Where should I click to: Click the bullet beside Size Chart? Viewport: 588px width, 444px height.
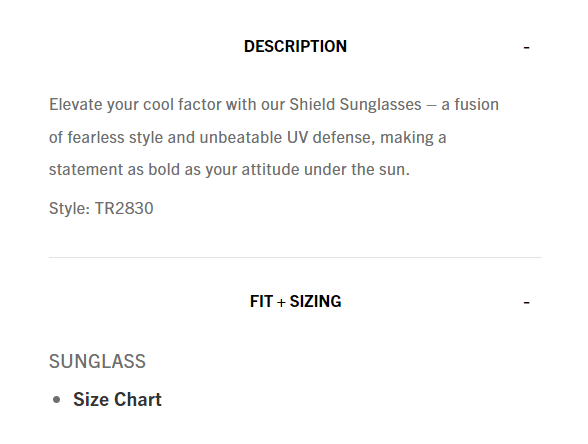click(x=57, y=400)
